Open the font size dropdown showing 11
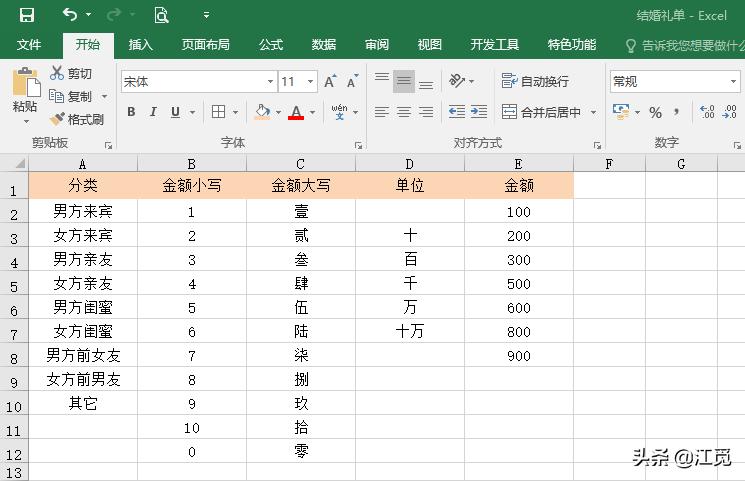Image resolution: width=745 pixels, height=481 pixels. coord(310,82)
